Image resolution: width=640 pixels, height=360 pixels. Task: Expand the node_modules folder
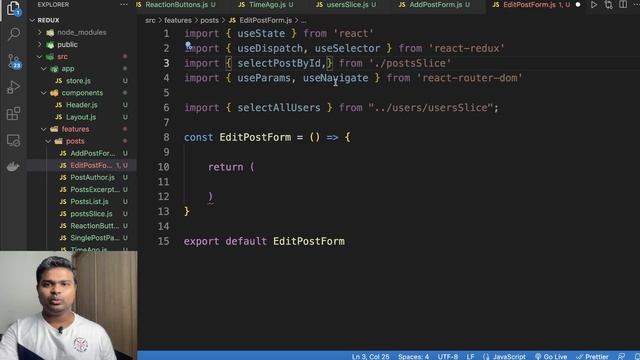point(82,32)
